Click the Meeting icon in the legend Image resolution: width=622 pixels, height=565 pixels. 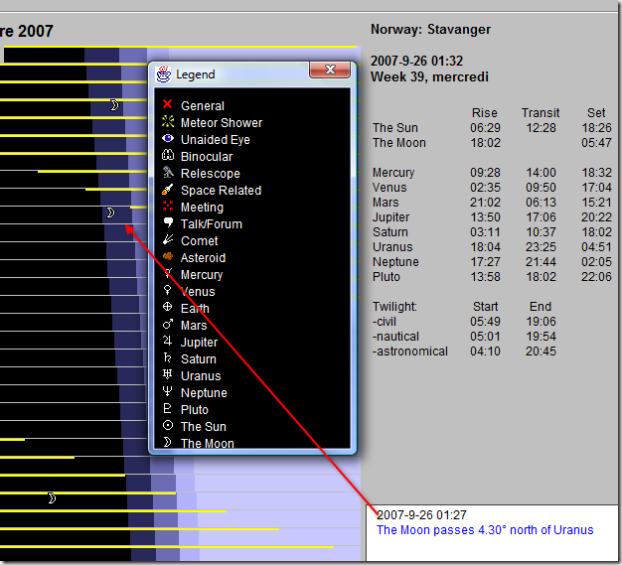tap(167, 207)
